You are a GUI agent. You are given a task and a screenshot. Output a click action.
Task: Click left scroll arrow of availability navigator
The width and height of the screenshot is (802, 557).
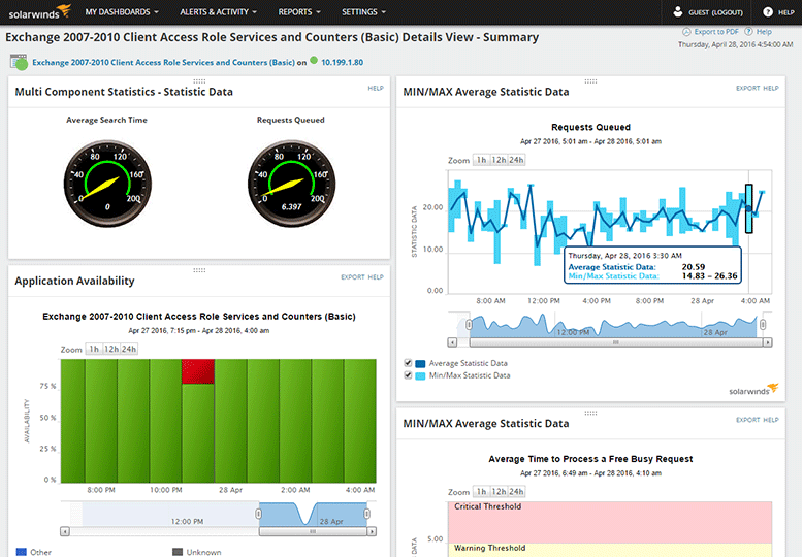[64, 531]
